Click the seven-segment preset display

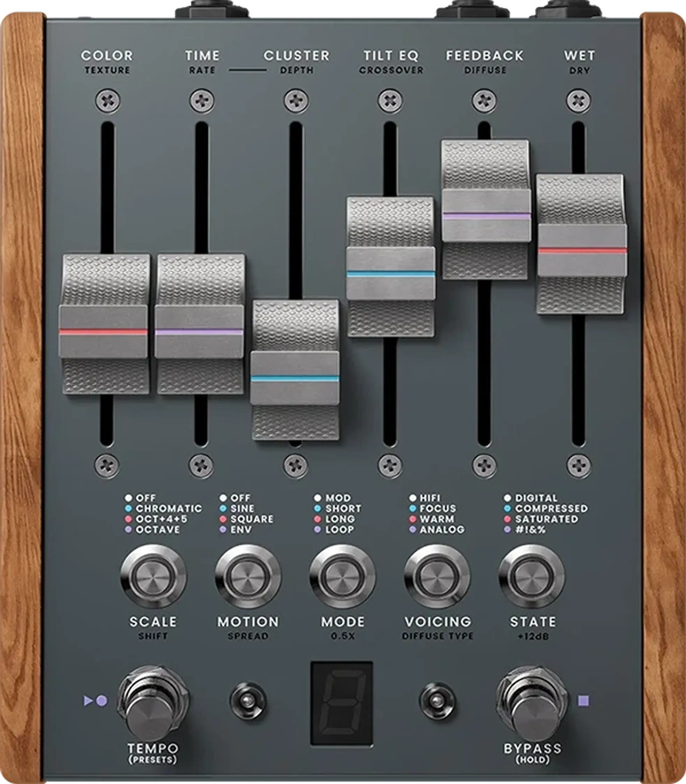[342, 703]
